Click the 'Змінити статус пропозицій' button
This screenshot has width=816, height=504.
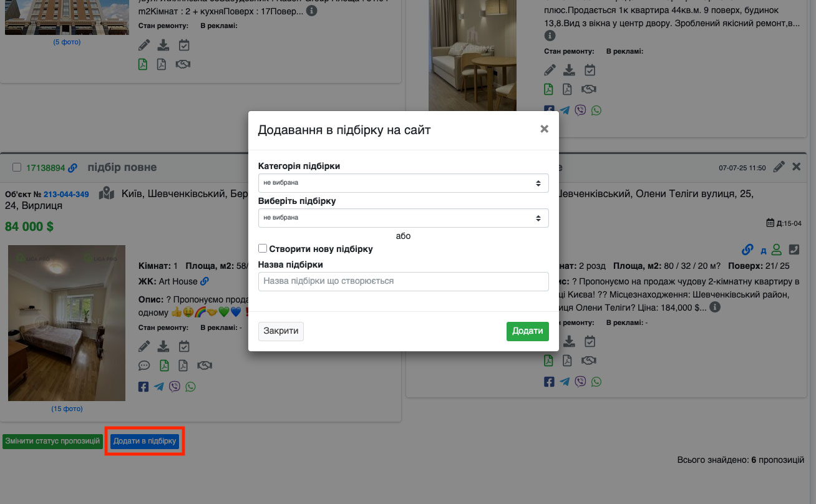pos(52,442)
